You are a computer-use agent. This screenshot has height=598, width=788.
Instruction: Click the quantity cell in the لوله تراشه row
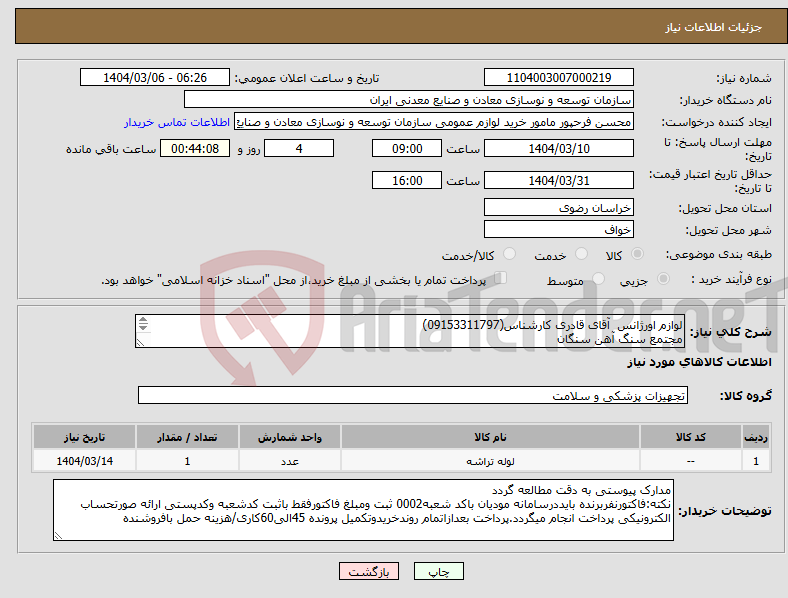[187, 461]
